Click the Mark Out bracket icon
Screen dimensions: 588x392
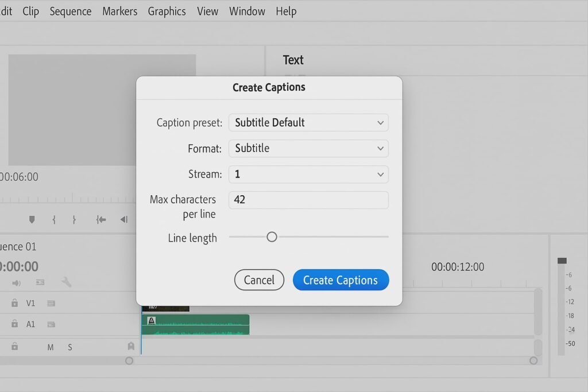coord(74,219)
